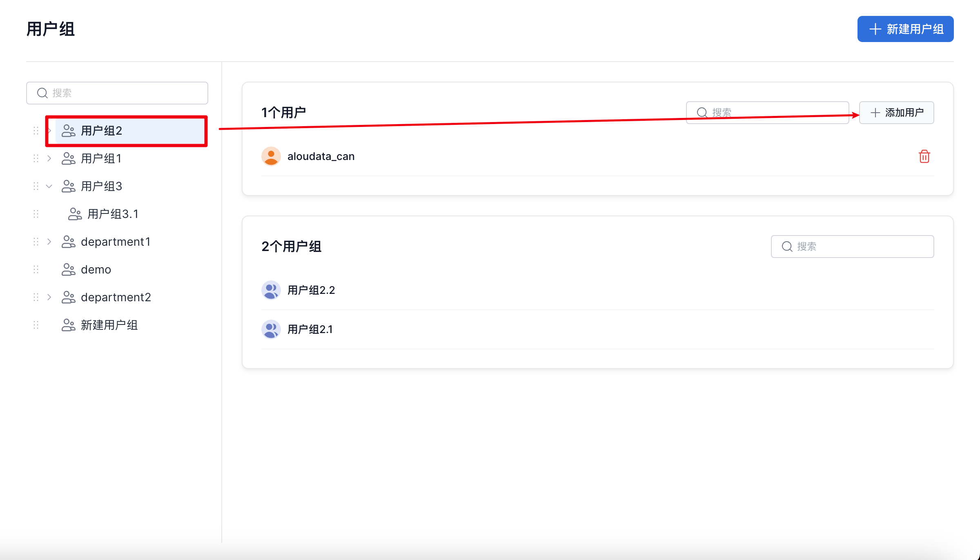Click drag handle beside department2

36,297
